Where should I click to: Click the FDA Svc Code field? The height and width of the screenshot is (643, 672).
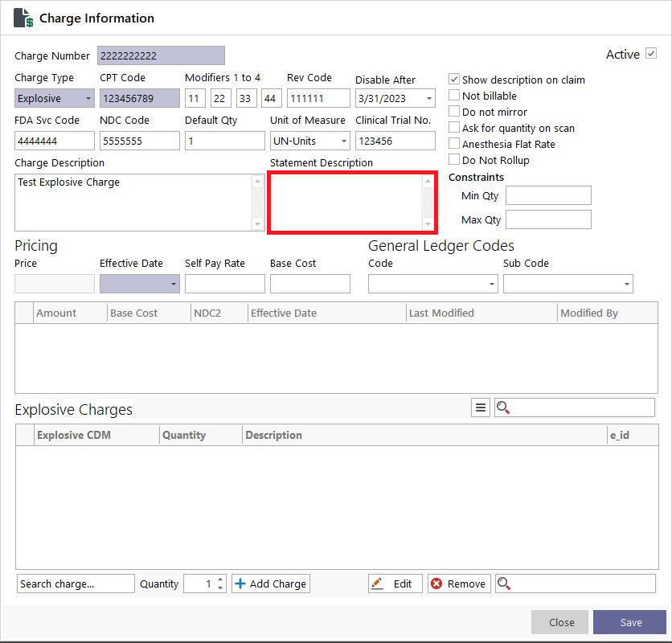55,141
